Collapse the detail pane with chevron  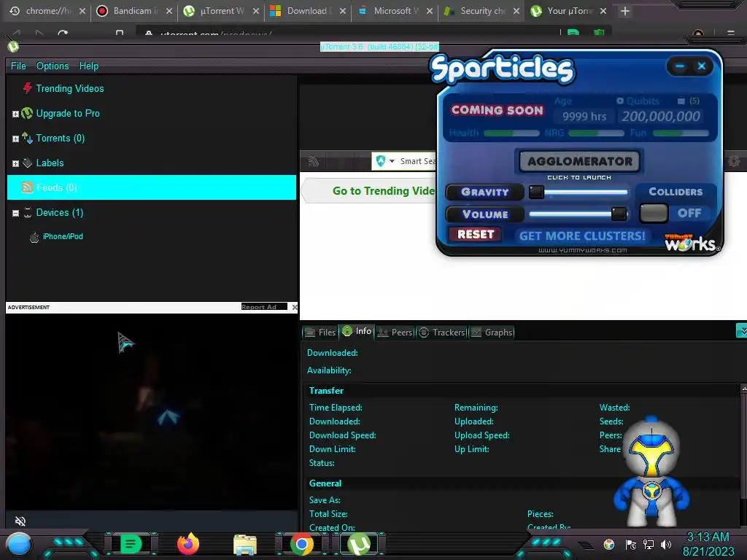741,330
